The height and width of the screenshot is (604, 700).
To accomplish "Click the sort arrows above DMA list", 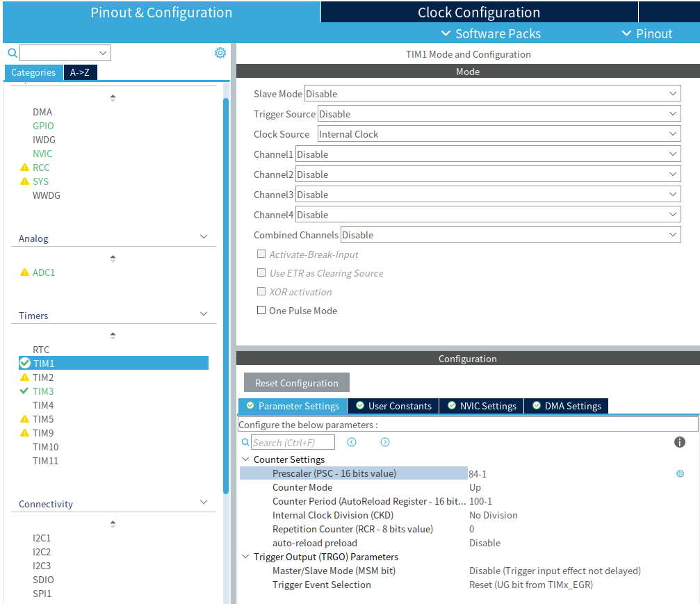I will (113, 98).
